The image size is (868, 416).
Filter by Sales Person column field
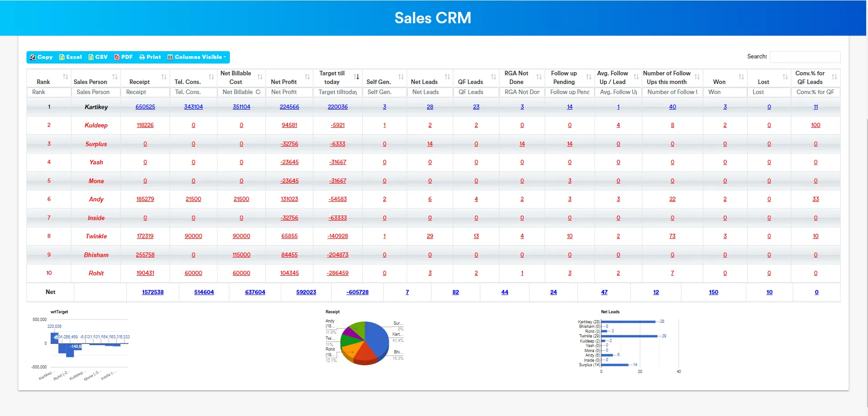[x=96, y=92]
